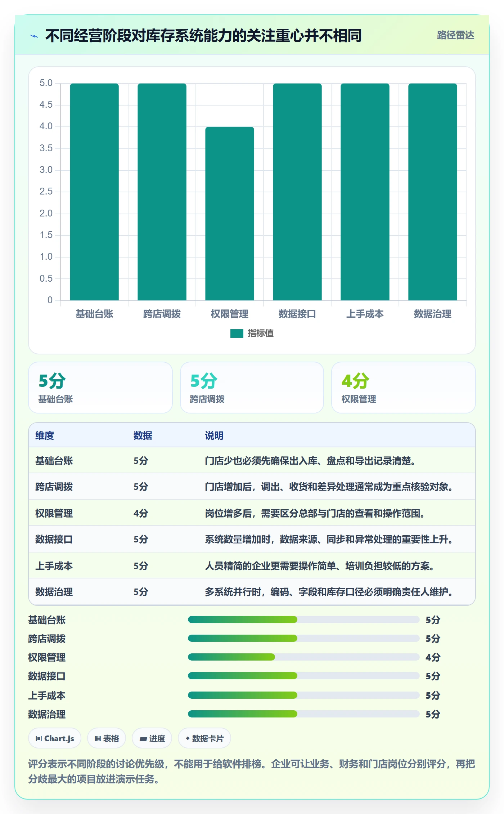Click the 4分 cell in 权限管理 table row
Screen dimensions: 504x814
[x=141, y=513]
